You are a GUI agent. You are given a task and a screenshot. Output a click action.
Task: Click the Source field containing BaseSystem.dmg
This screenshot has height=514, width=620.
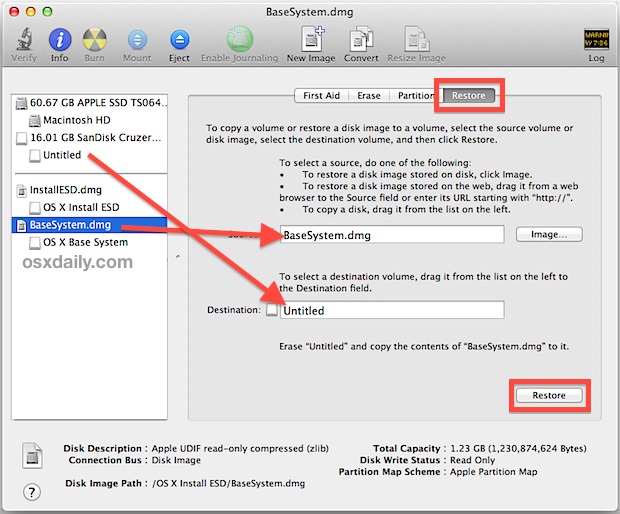tap(392, 234)
